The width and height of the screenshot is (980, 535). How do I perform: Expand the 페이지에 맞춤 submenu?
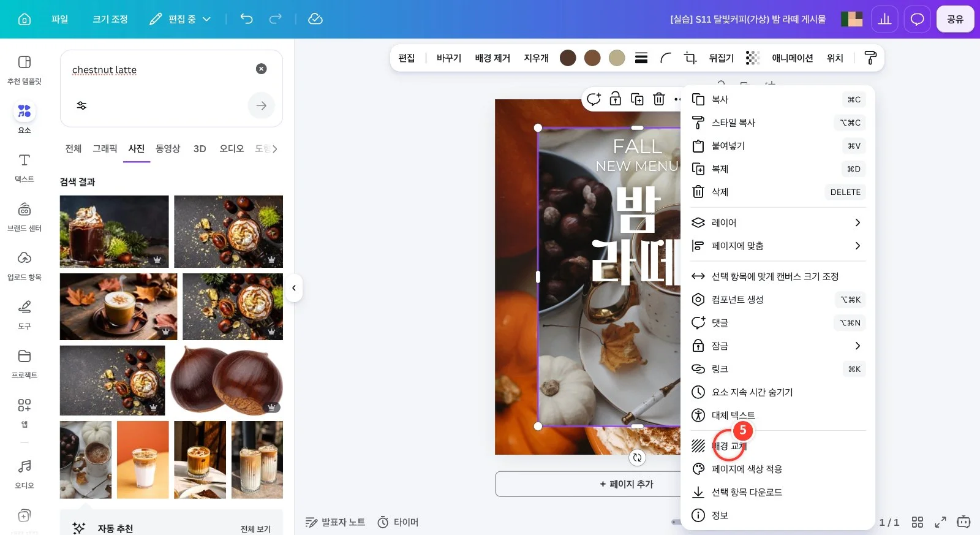[x=778, y=246]
